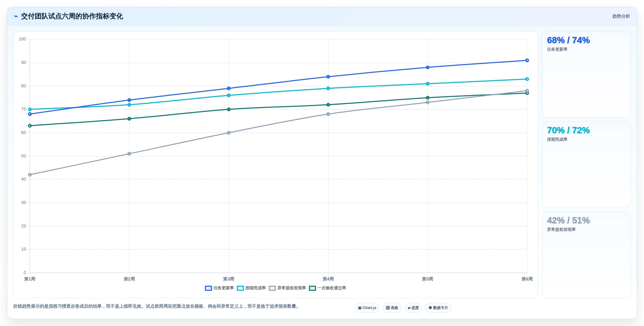Click 任务更新率 data point at 第5周
This screenshot has width=644, height=326.
(x=428, y=67)
